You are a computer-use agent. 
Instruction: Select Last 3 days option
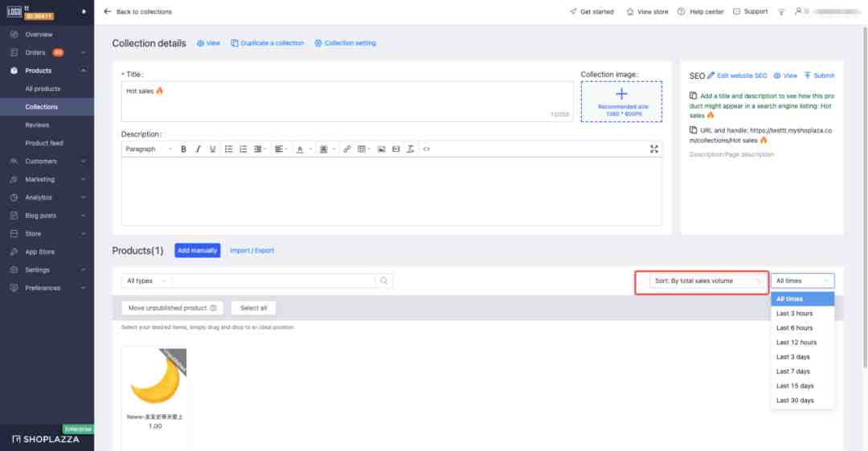click(x=803, y=357)
